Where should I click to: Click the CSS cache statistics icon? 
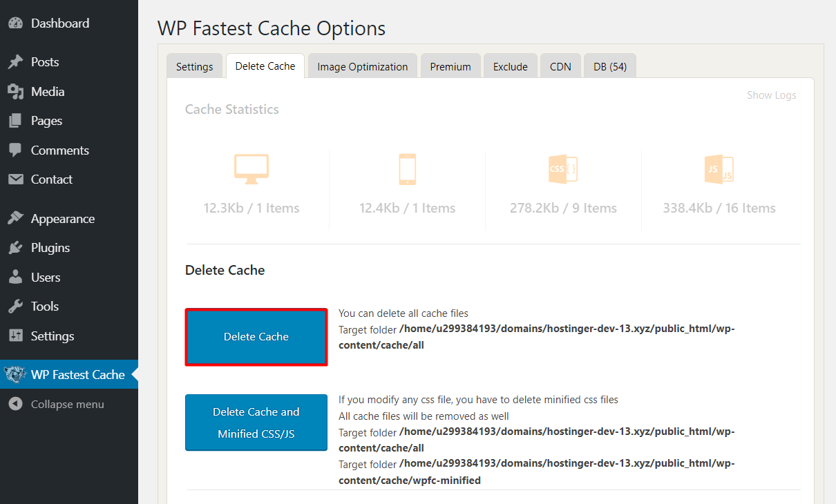(562, 168)
